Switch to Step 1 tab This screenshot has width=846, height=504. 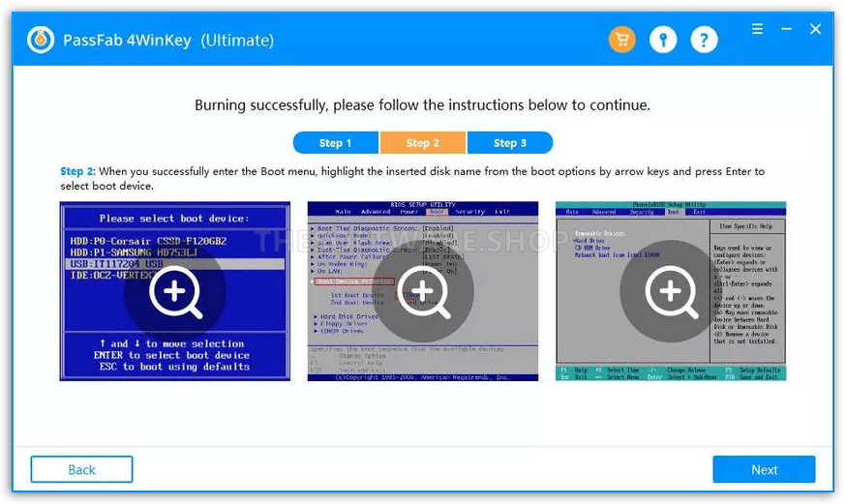click(336, 143)
